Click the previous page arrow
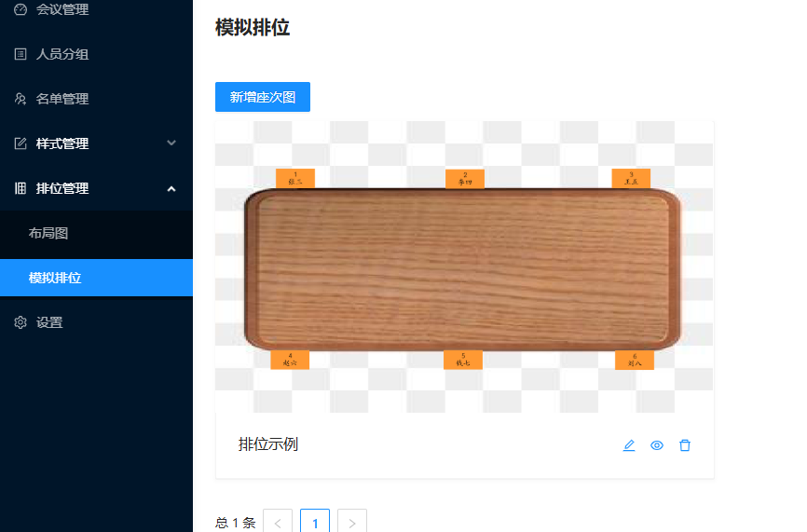This screenshot has height=532, width=807. click(x=278, y=523)
